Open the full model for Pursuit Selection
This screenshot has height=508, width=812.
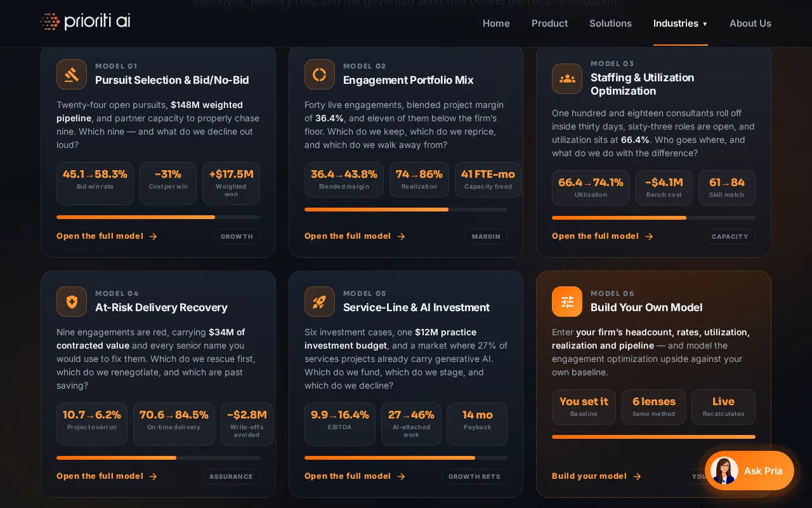pyautogui.click(x=107, y=236)
